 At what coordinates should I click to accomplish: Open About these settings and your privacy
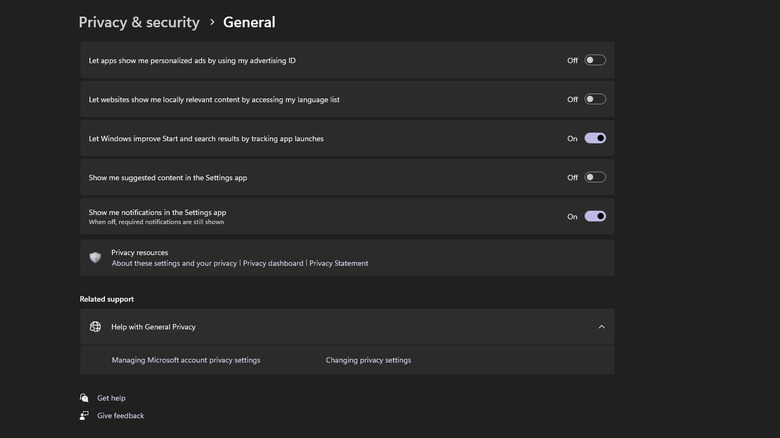click(x=174, y=264)
